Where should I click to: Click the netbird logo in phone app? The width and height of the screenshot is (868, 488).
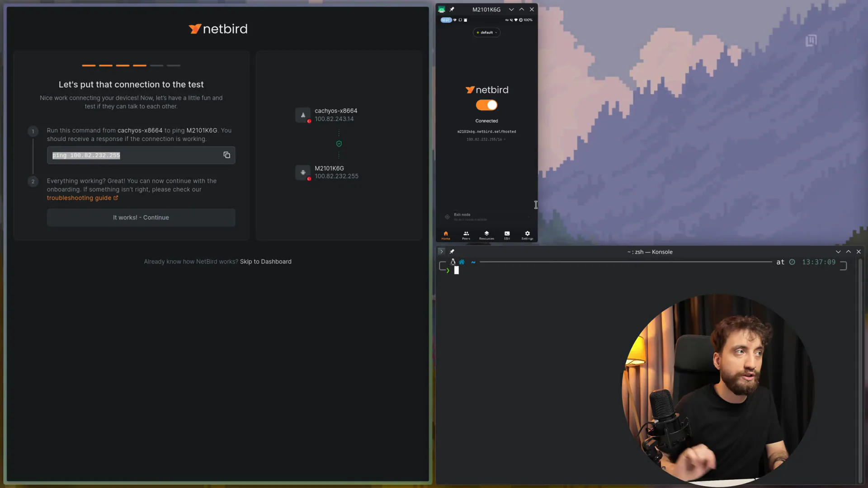click(x=487, y=90)
